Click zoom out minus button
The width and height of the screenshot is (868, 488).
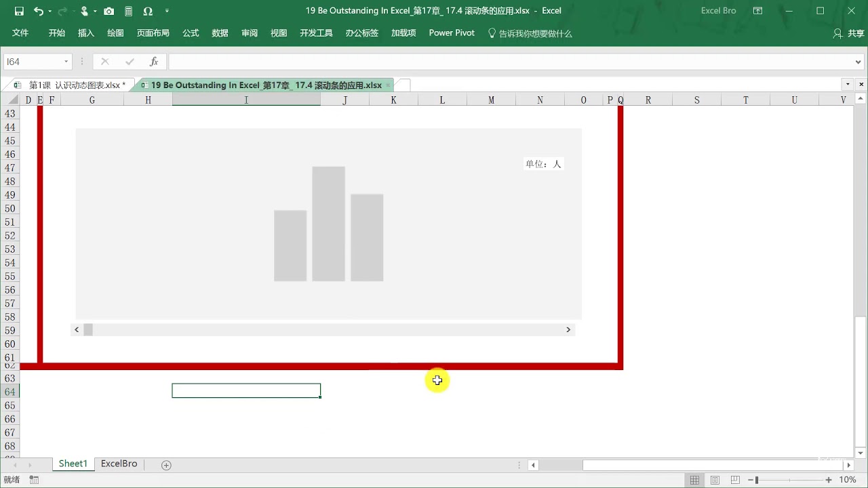tap(751, 480)
